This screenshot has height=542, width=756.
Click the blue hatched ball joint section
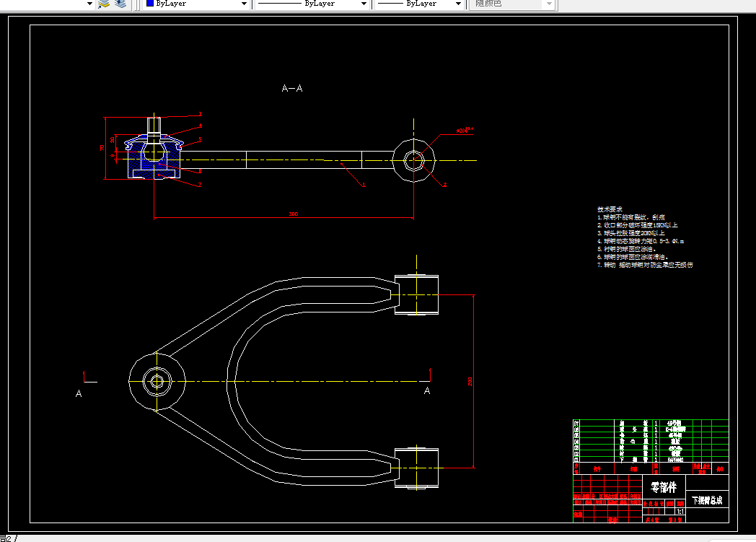[154, 157]
